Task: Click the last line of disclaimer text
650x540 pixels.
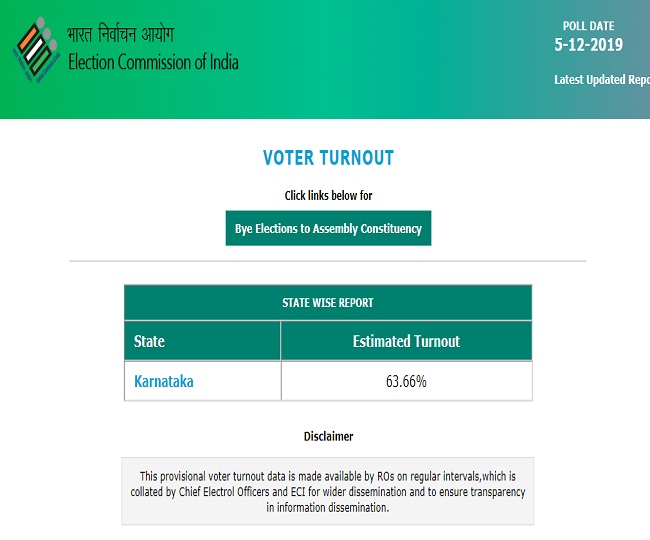Action: click(x=327, y=507)
